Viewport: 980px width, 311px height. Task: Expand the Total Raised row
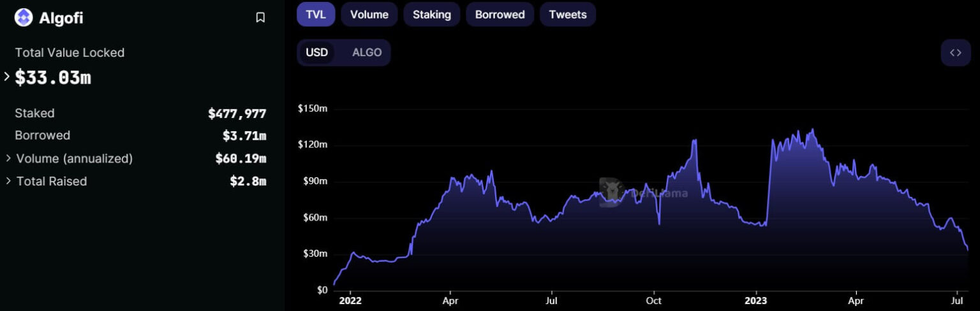click(x=8, y=181)
